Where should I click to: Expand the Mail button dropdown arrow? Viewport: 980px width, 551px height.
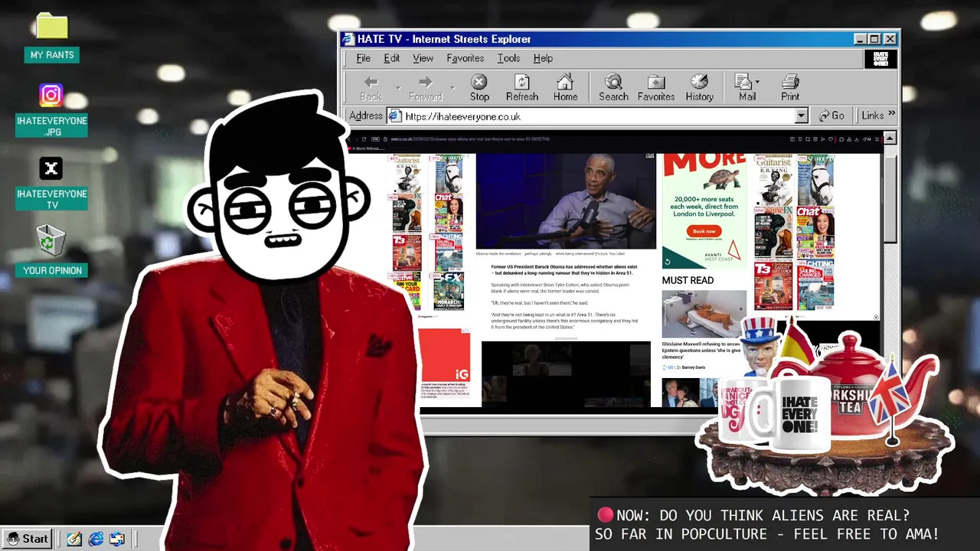coord(757,82)
